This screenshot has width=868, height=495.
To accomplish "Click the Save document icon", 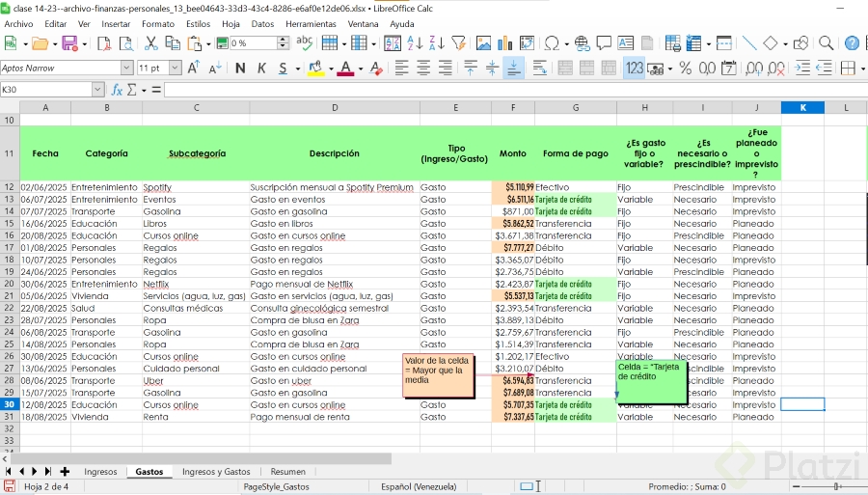I will pyautogui.click(x=68, y=43).
